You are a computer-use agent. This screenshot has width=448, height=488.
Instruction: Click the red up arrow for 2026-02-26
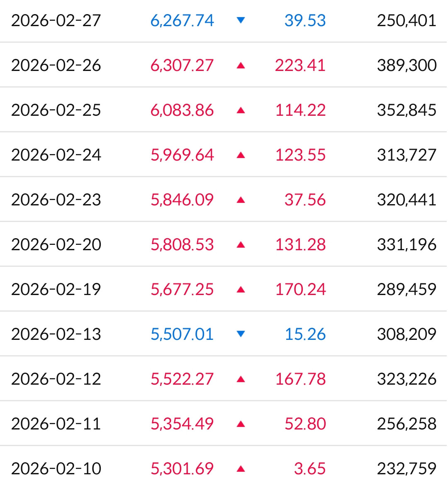tap(241, 66)
